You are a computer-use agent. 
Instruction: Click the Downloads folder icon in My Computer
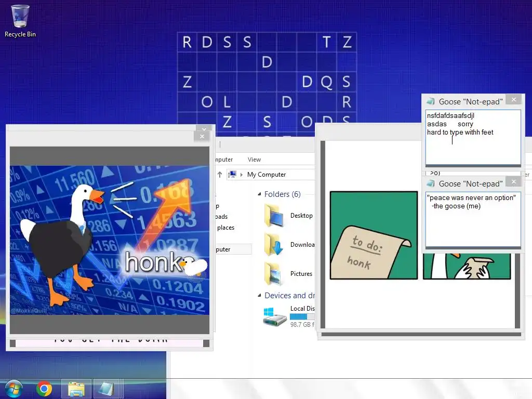point(274,245)
